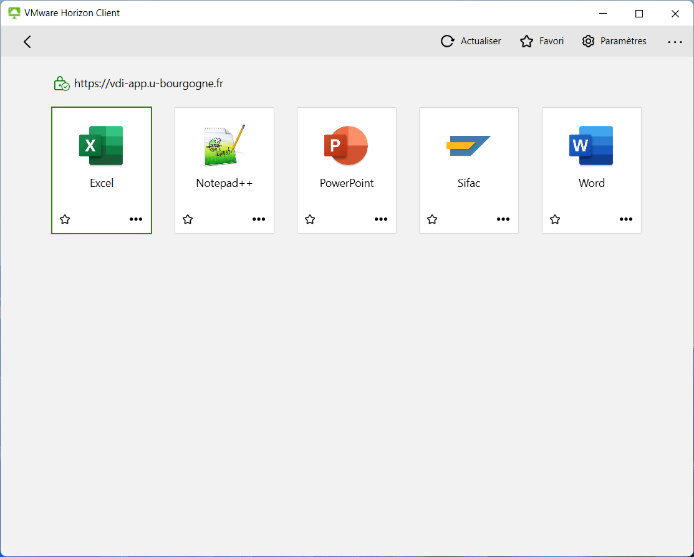Expand the PowerPoint card's three-dot menu

click(x=381, y=219)
